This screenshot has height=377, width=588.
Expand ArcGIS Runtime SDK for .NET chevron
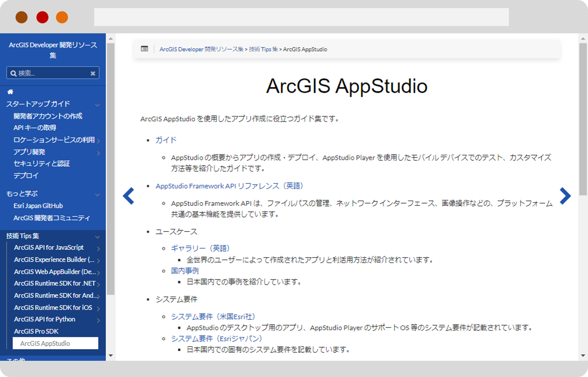98,284
